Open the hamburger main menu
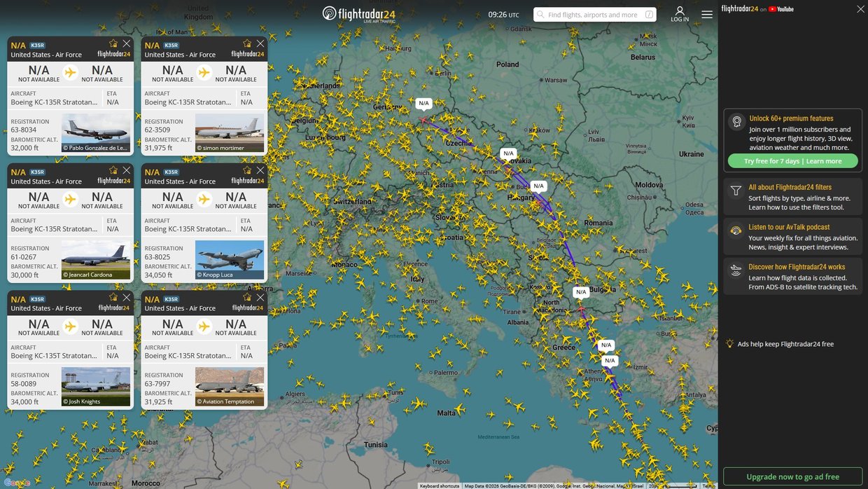Screen dimensions: 868x489 (707, 14)
